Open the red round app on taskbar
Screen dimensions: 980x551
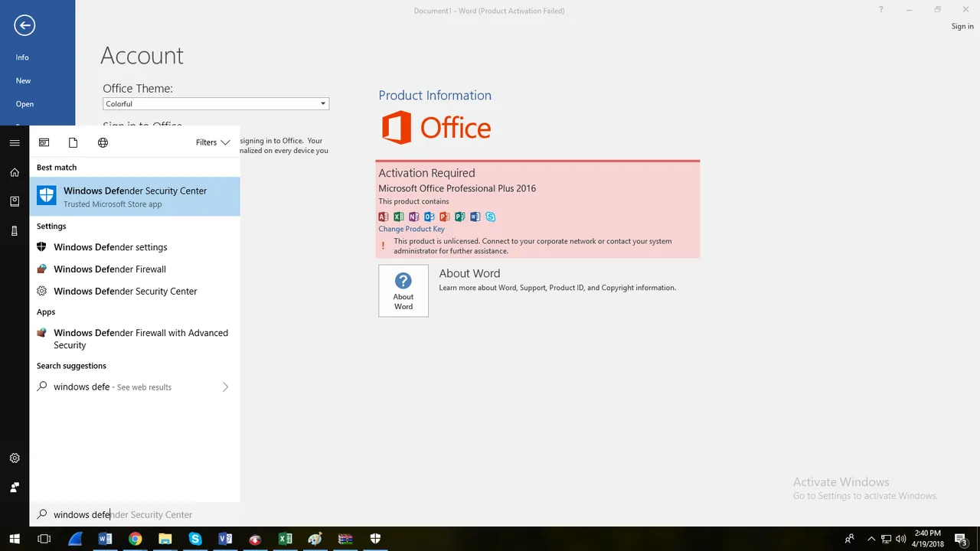click(255, 539)
